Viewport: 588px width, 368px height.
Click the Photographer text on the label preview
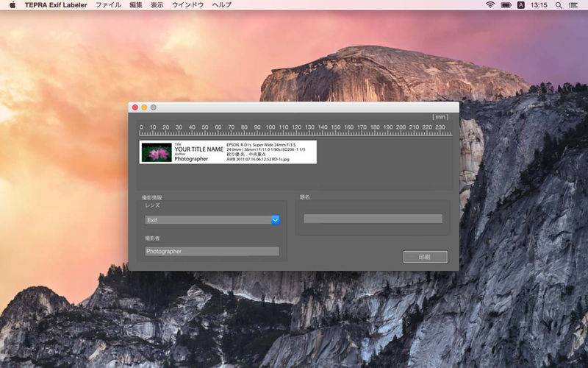pyautogui.click(x=191, y=159)
